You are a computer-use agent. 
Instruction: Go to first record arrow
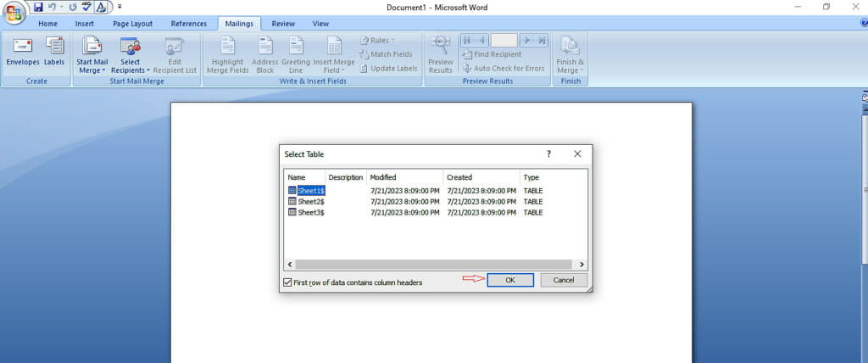pos(467,41)
